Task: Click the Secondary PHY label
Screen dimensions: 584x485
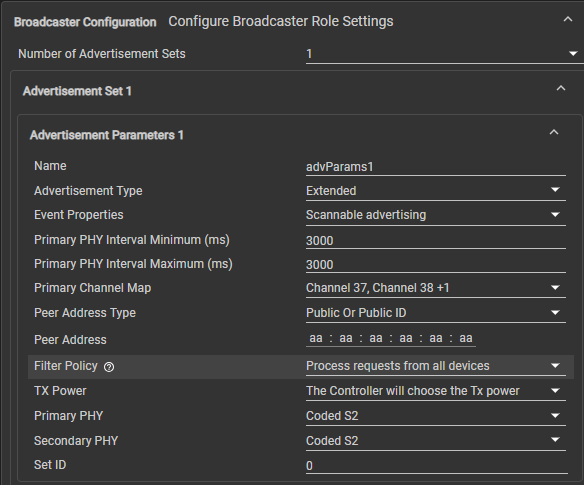Action: (x=76, y=441)
